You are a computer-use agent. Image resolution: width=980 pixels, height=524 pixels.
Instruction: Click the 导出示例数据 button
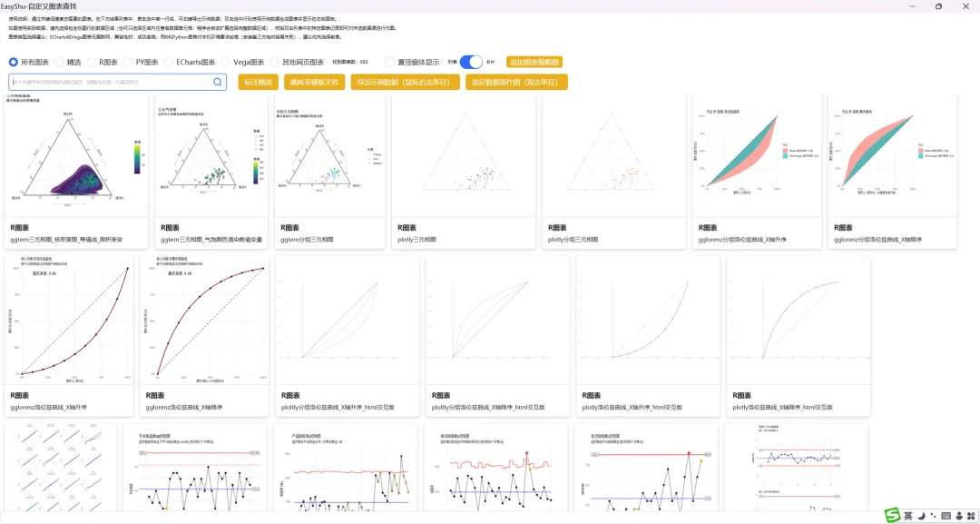[x=405, y=82]
